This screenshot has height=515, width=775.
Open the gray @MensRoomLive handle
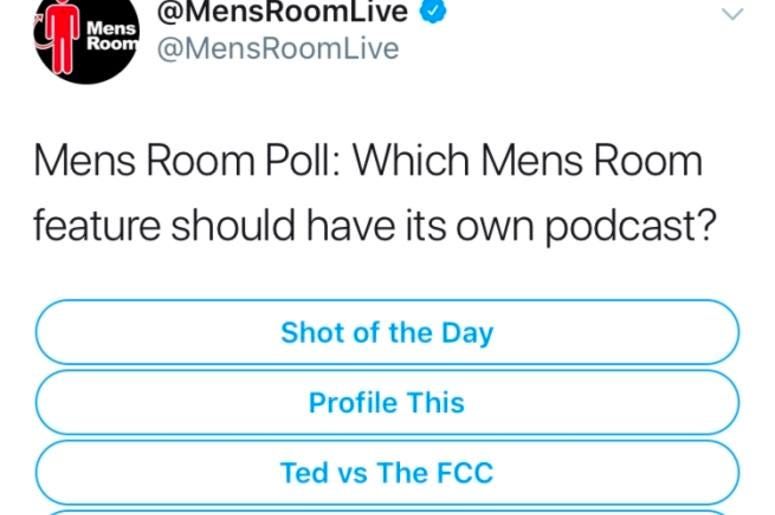(x=278, y=48)
